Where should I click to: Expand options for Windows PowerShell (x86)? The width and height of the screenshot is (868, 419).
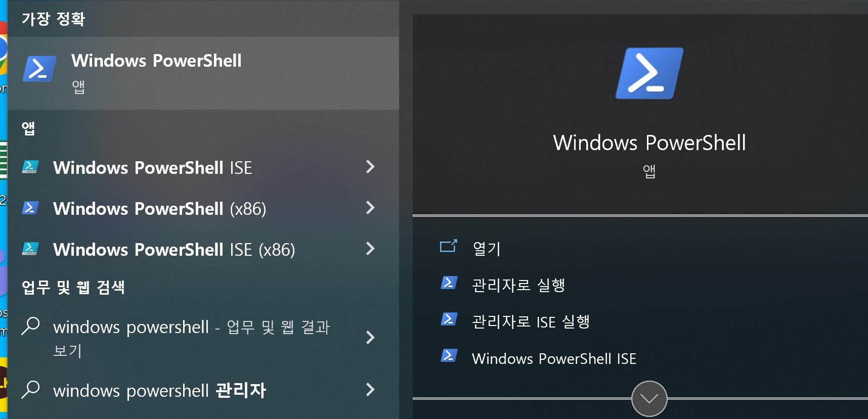pos(370,208)
